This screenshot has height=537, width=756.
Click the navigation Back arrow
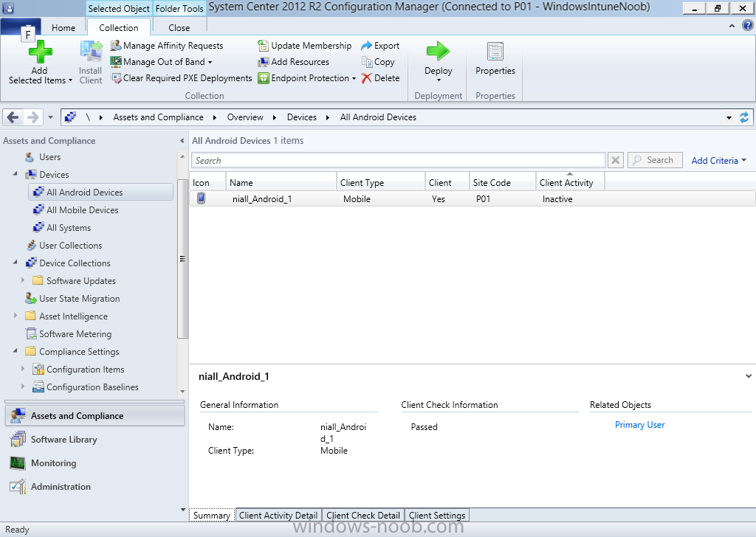coord(13,117)
